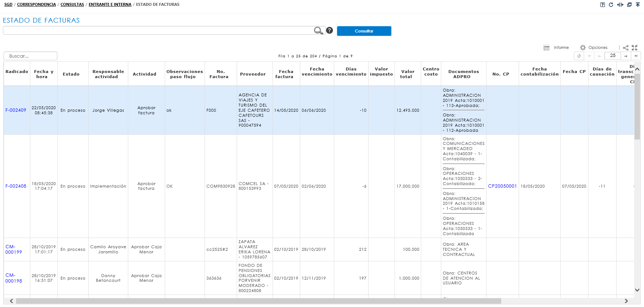Viewport: 644px width, 307px height.
Task: Navigate to ENTRANTE E INTERNA breadcrumb
Action: coord(110,5)
